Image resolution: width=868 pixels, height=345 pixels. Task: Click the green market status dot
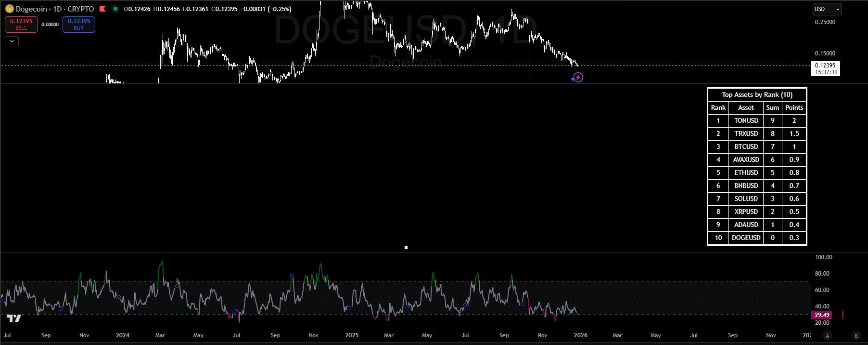(115, 9)
